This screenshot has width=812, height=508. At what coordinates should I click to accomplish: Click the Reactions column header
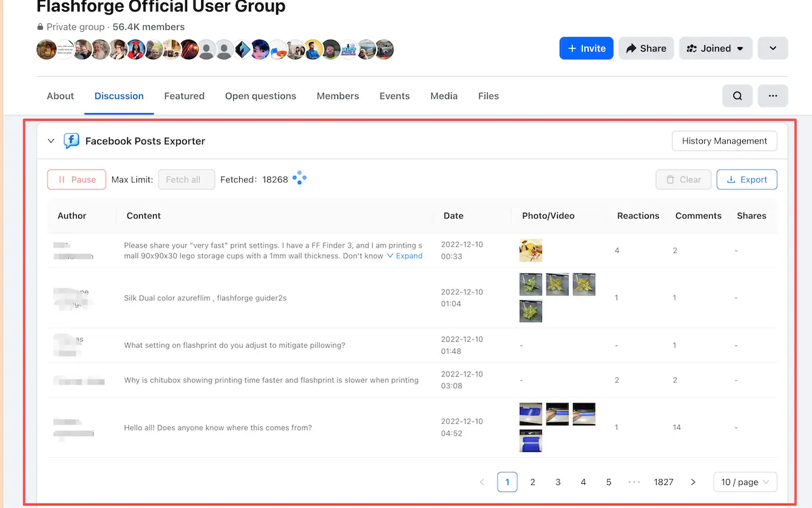[638, 216]
